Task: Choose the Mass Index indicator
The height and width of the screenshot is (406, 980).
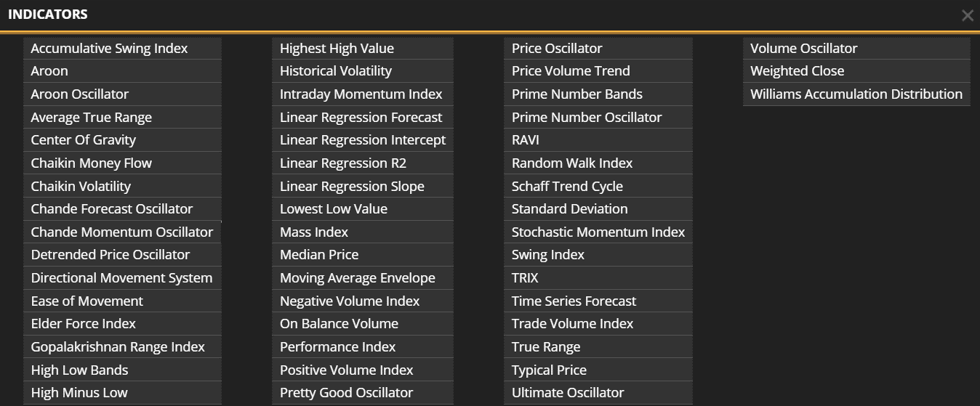Action: point(314,232)
